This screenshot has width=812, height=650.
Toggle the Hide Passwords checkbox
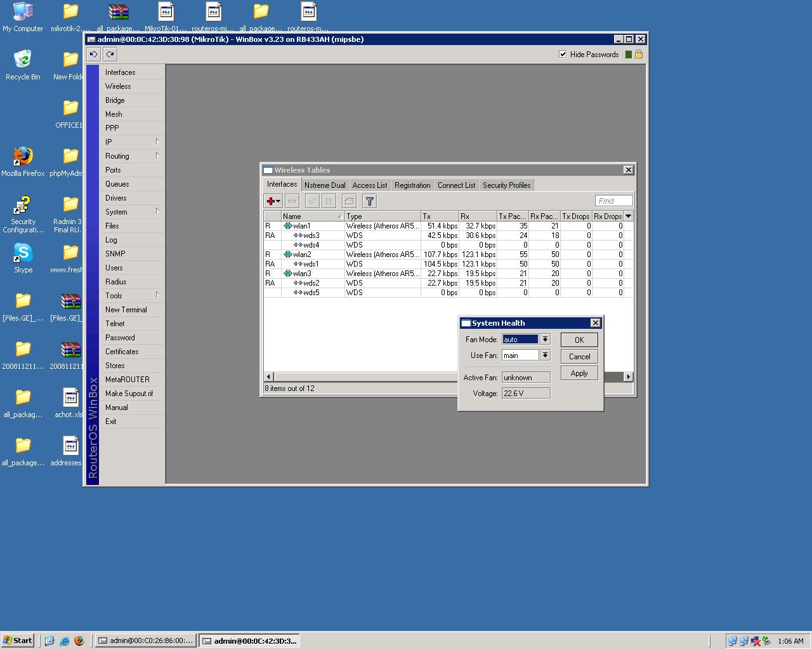point(563,55)
